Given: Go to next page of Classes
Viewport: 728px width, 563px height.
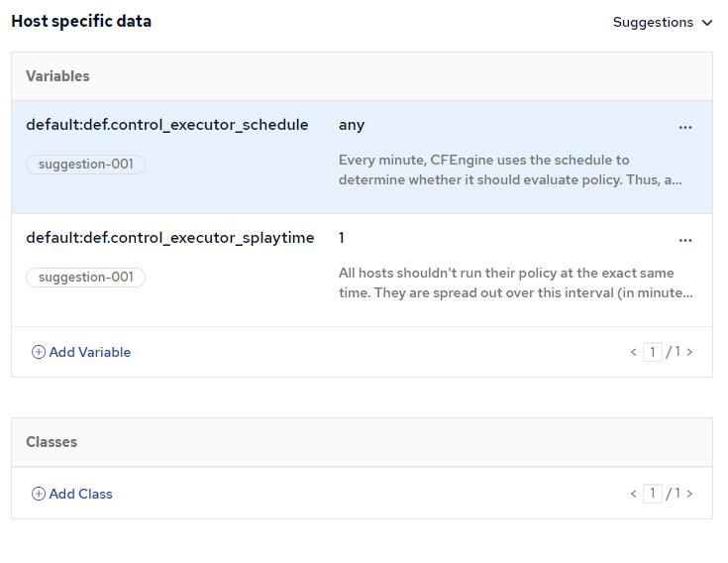Looking at the screenshot, I should click(x=689, y=494).
